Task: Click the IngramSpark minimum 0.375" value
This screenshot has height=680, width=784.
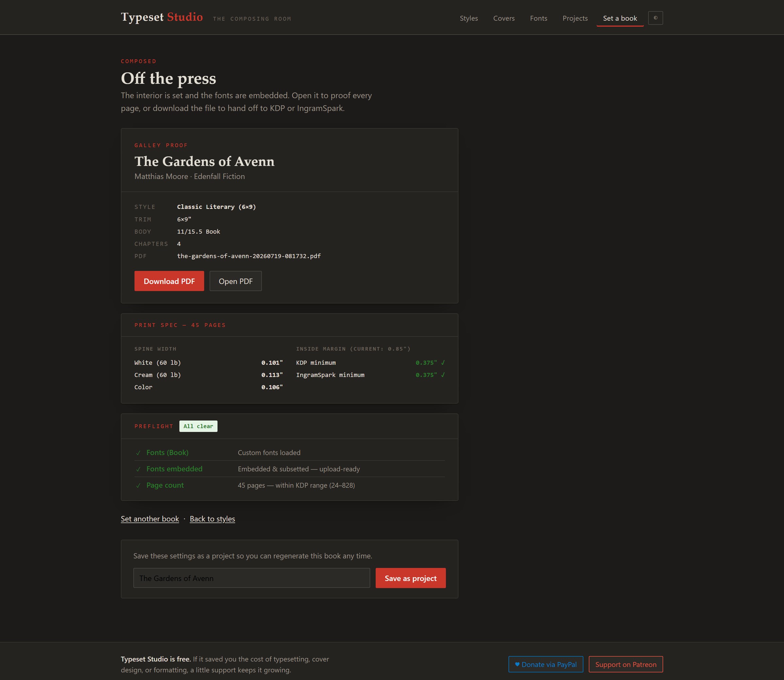Action: coord(430,375)
